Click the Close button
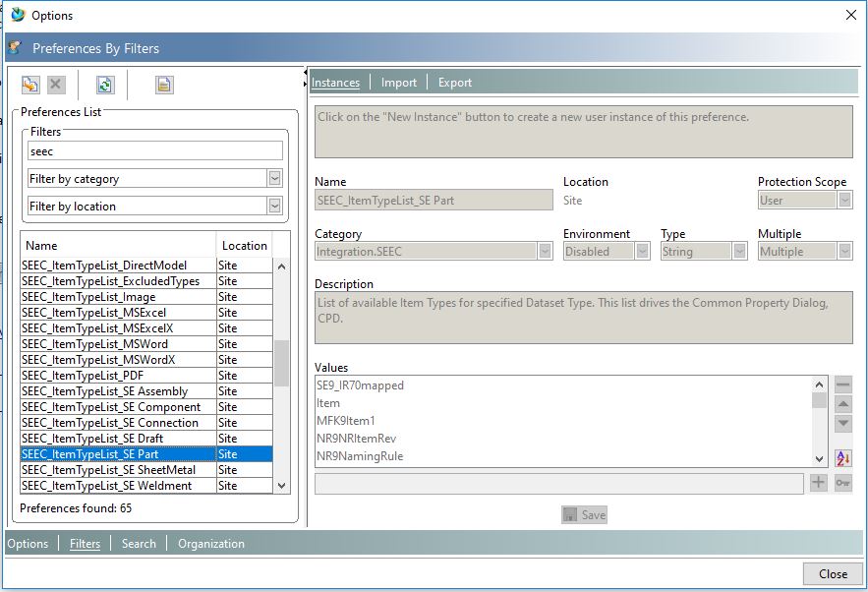The image size is (868, 592). click(x=833, y=573)
